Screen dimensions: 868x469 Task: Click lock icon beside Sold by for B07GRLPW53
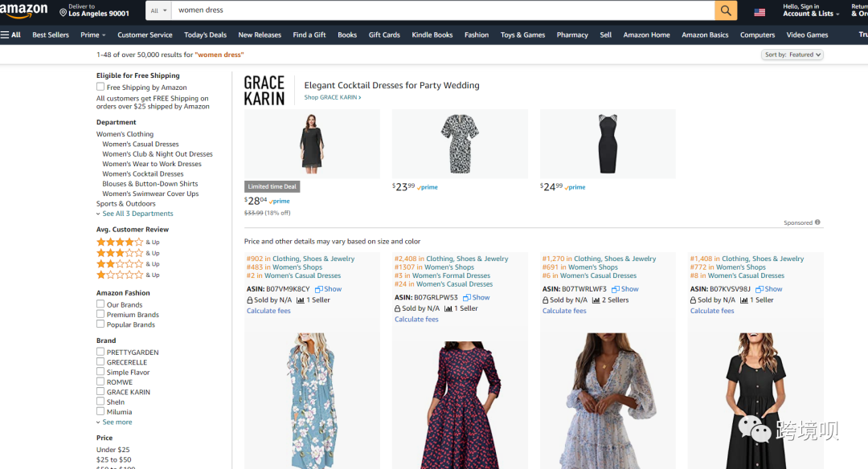tap(398, 308)
